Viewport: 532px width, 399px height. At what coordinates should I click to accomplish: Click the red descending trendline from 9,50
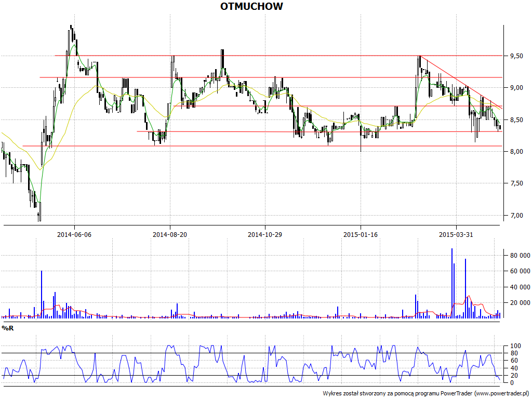461,82
